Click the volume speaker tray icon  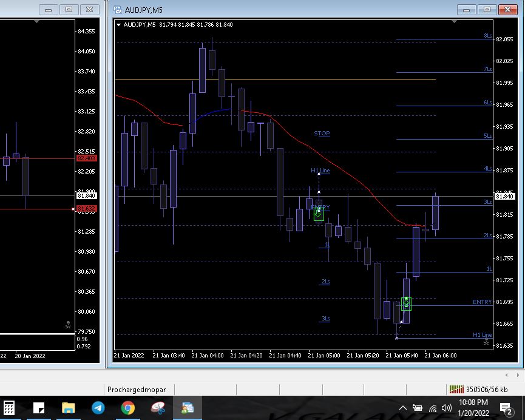click(447, 408)
